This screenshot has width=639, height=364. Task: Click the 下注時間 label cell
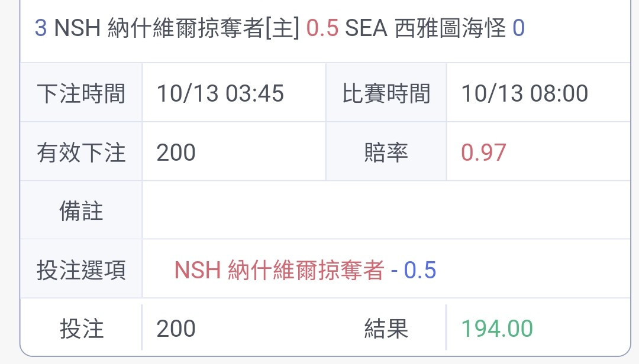tap(81, 93)
